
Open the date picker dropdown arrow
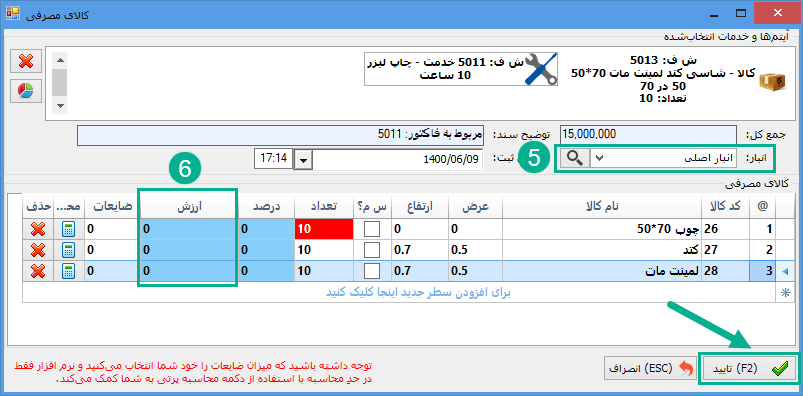pos(304,160)
